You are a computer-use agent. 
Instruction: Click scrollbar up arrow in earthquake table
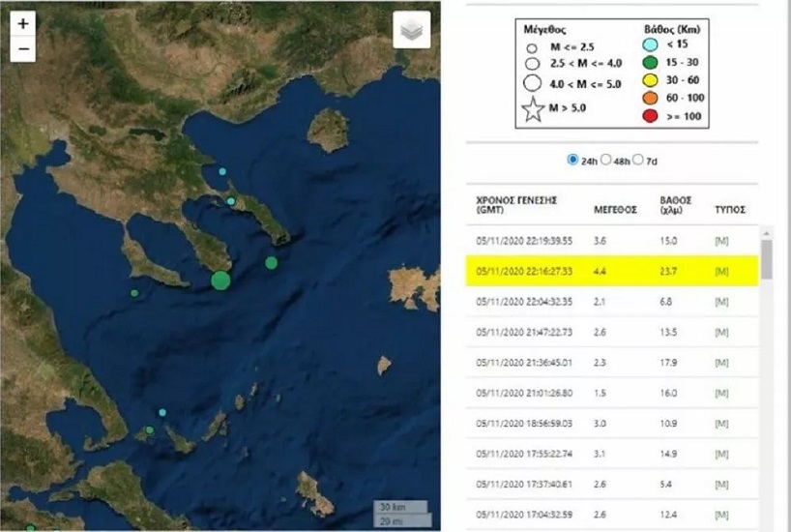[x=767, y=233]
